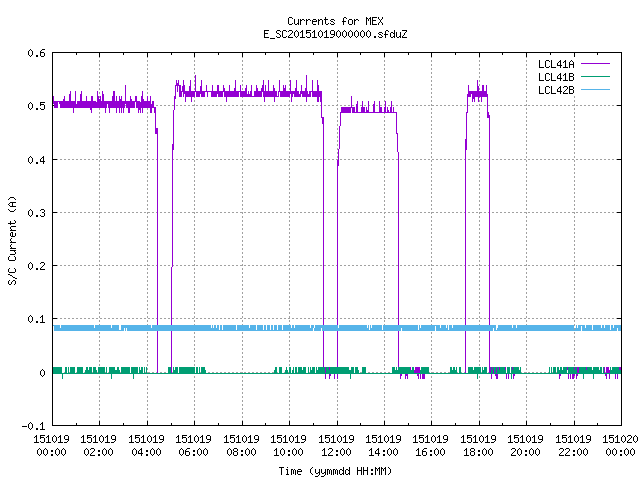Image resolution: width=640 pixels, height=480 pixels.
Task: Click the '18:00' x-axis time label
Action: [x=478, y=452]
